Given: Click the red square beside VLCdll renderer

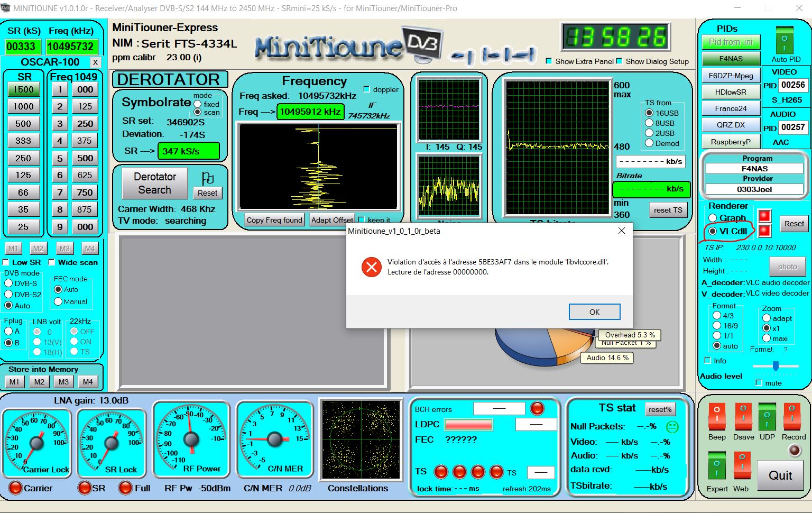Looking at the screenshot, I should (x=764, y=231).
